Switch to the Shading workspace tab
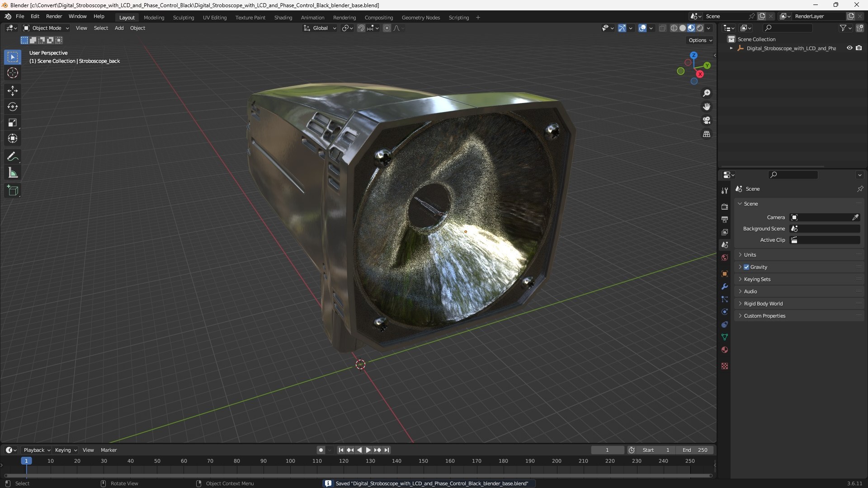Viewport: 868px width, 488px height. [x=283, y=17]
